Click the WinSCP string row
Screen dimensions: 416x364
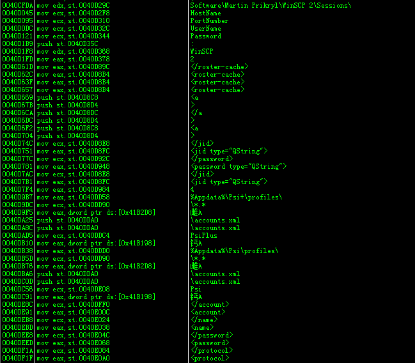(x=208, y=51)
